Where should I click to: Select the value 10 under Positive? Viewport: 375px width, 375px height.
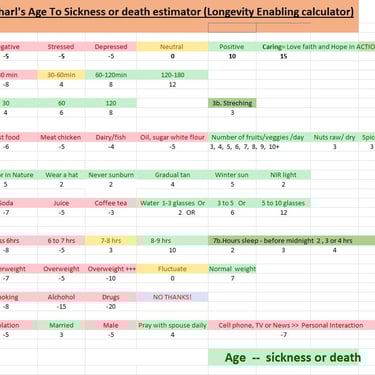(232, 56)
